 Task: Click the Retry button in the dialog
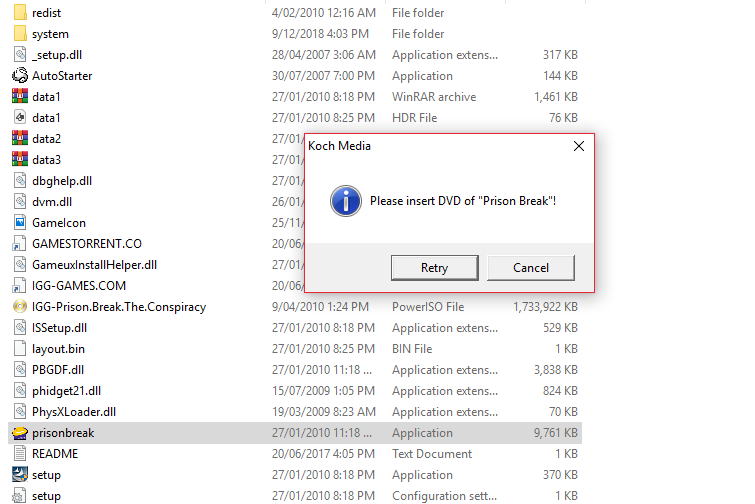434,267
